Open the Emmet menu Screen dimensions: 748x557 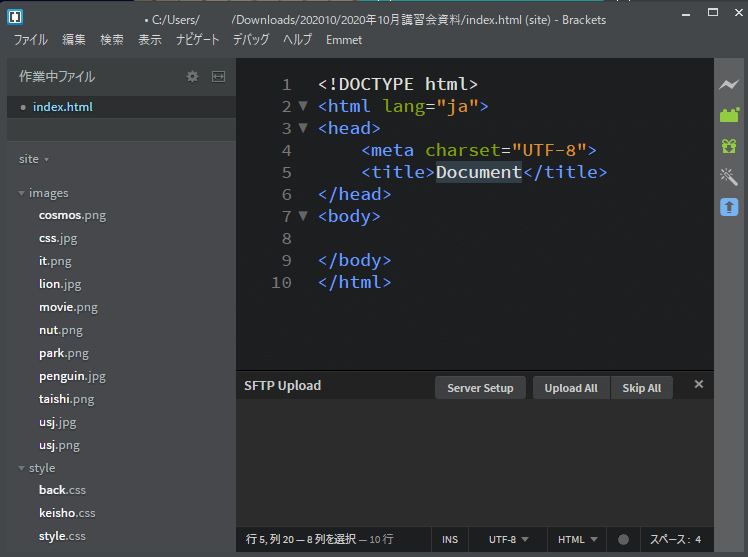coord(344,40)
